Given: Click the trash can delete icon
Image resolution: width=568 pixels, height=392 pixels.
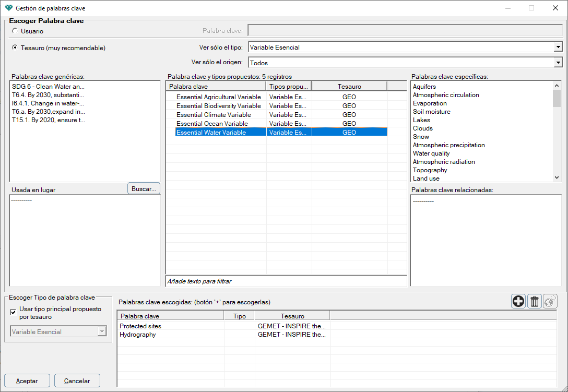Looking at the screenshot, I should (x=534, y=301).
